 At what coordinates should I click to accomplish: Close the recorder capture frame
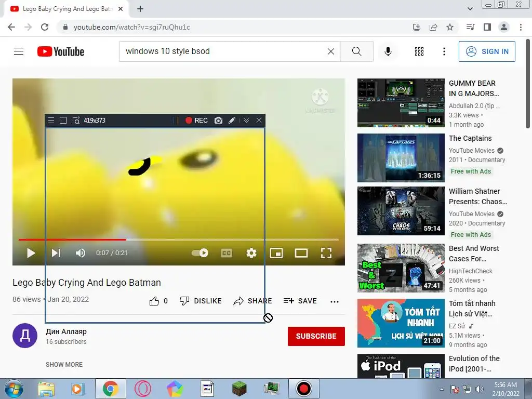[x=259, y=120]
